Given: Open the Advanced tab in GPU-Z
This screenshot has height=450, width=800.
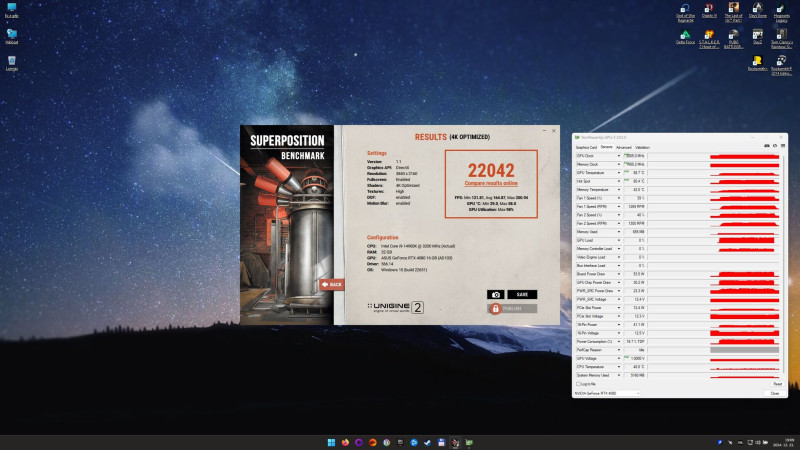Looking at the screenshot, I should point(623,147).
